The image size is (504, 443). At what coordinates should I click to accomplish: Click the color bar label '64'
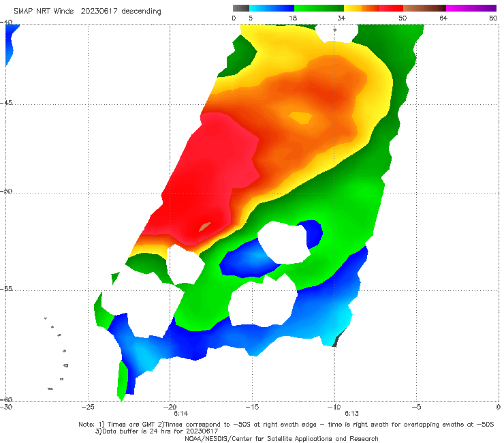click(443, 18)
